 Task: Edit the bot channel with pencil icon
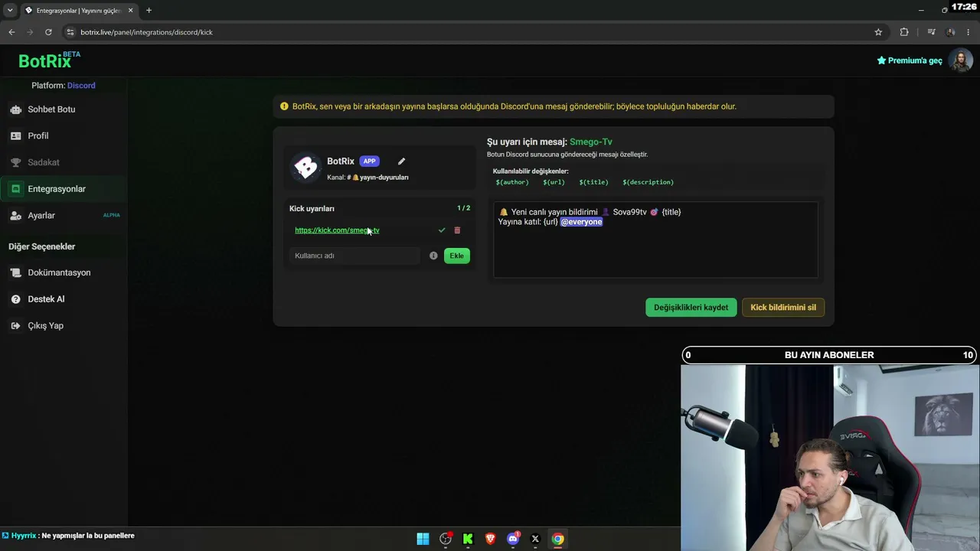tap(401, 161)
